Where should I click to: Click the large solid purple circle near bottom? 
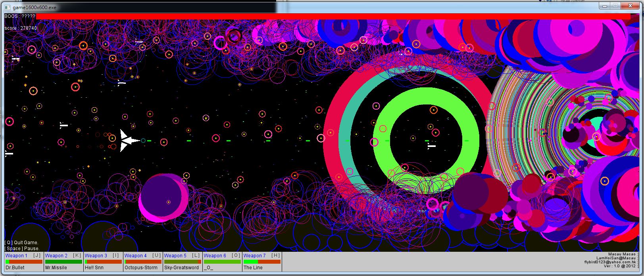coord(163,197)
